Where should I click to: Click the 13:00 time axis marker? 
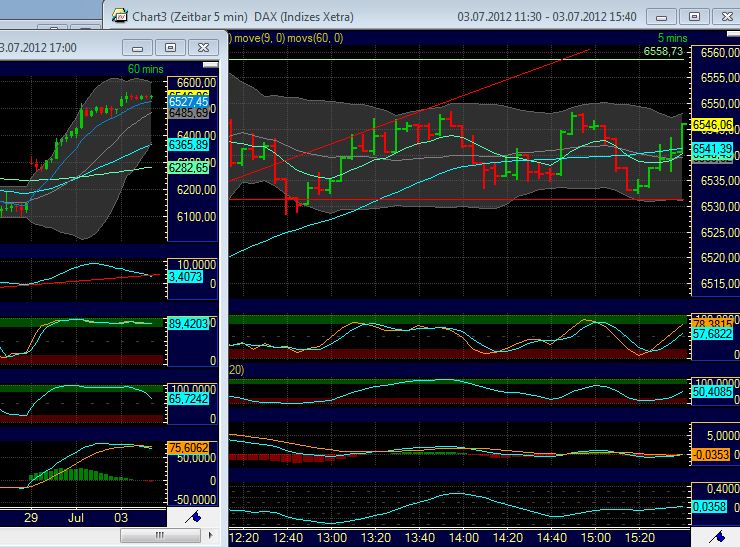coord(331,537)
